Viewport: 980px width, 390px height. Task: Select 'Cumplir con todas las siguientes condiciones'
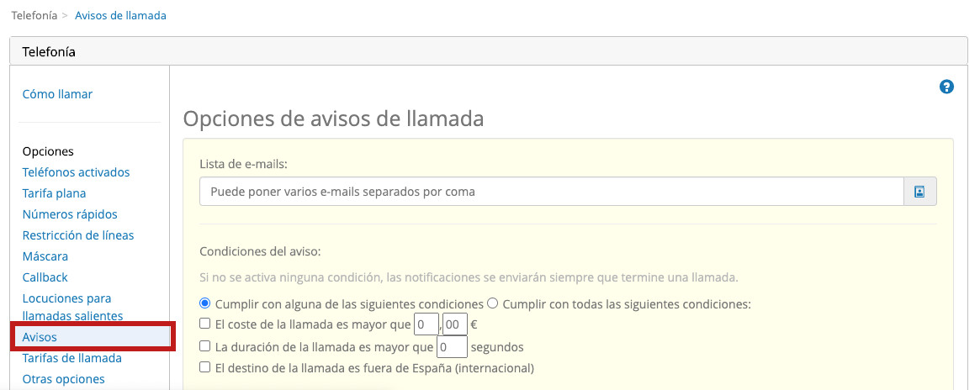pyautogui.click(x=493, y=303)
